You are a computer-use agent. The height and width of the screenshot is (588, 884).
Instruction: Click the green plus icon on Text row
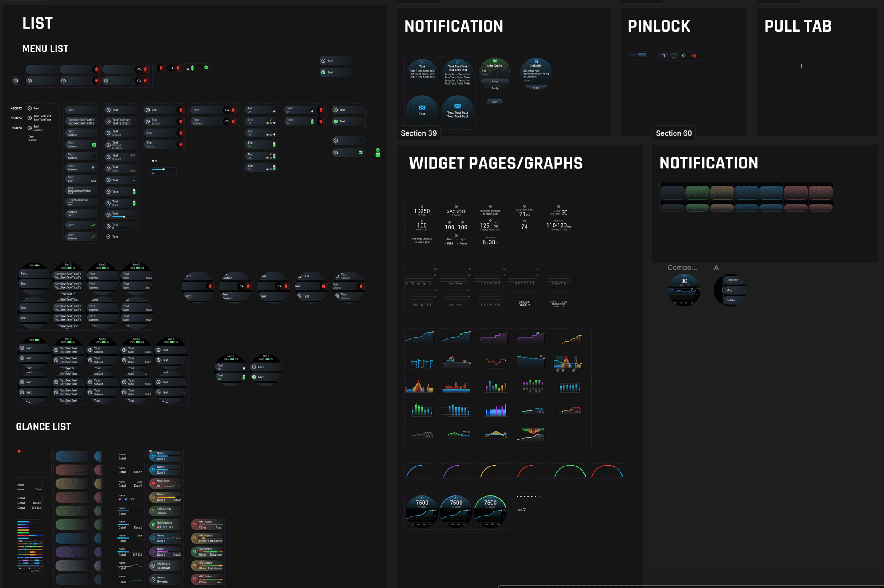tap(134, 180)
